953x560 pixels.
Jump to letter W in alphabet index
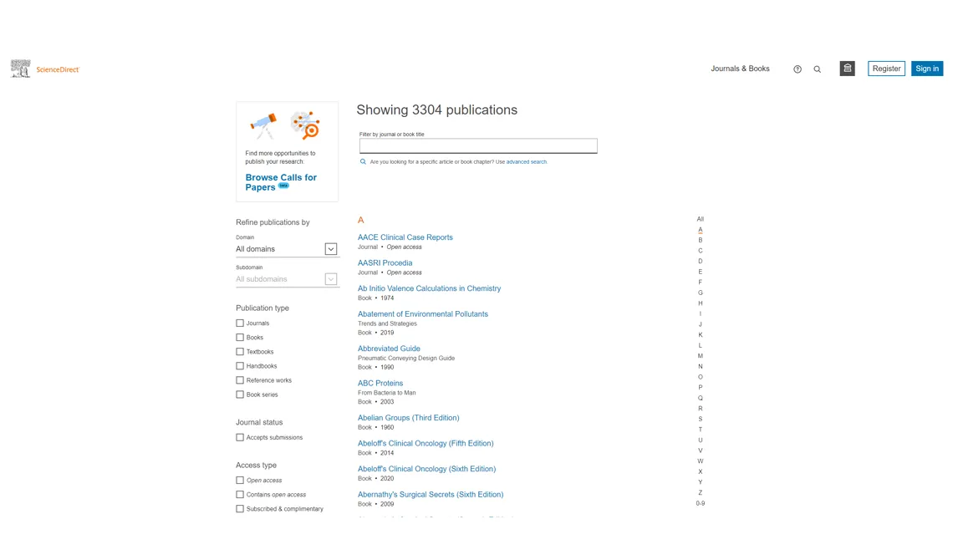(701, 461)
